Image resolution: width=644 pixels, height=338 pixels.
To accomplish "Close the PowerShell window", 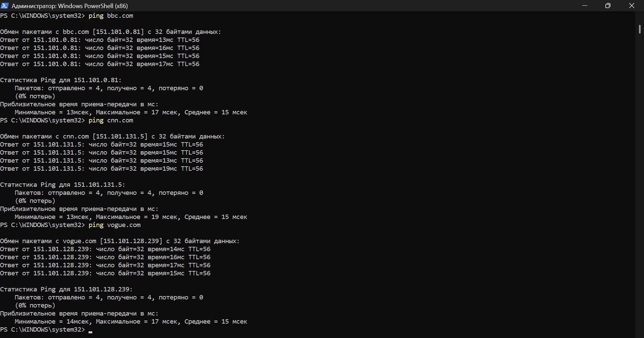I will point(632,6).
